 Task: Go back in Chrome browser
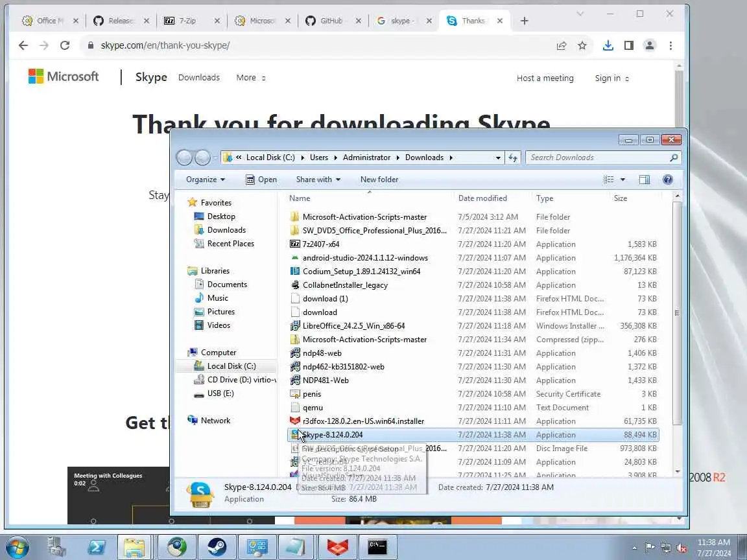pyautogui.click(x=23, y=46)
